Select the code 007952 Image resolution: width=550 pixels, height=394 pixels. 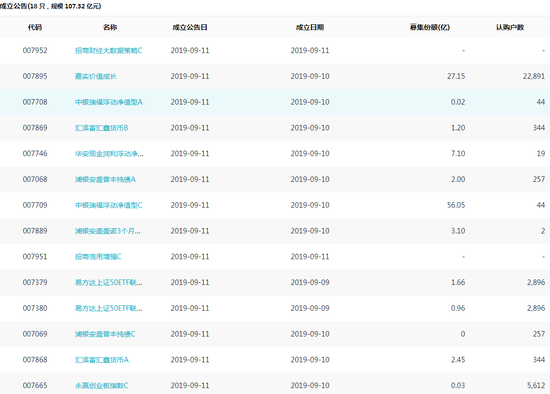pos(35,51)
